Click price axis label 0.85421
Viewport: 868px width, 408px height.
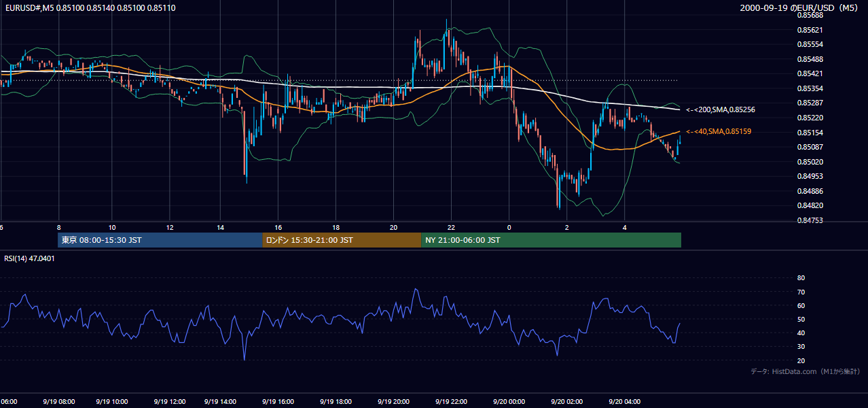[810, 73]
